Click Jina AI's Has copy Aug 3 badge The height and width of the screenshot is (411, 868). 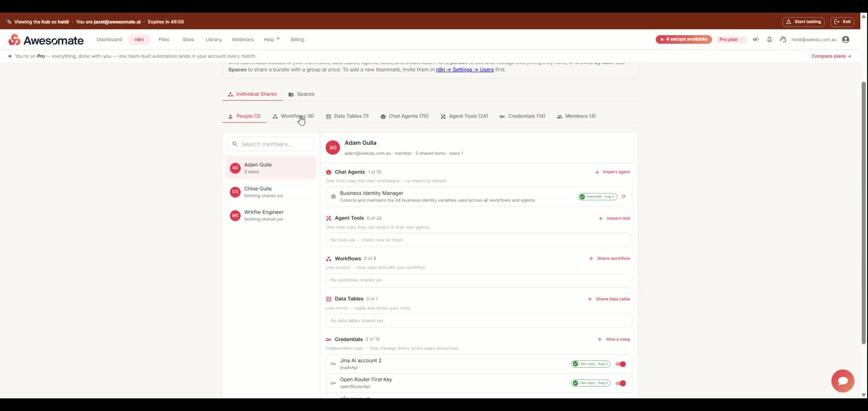coord(590,364)
